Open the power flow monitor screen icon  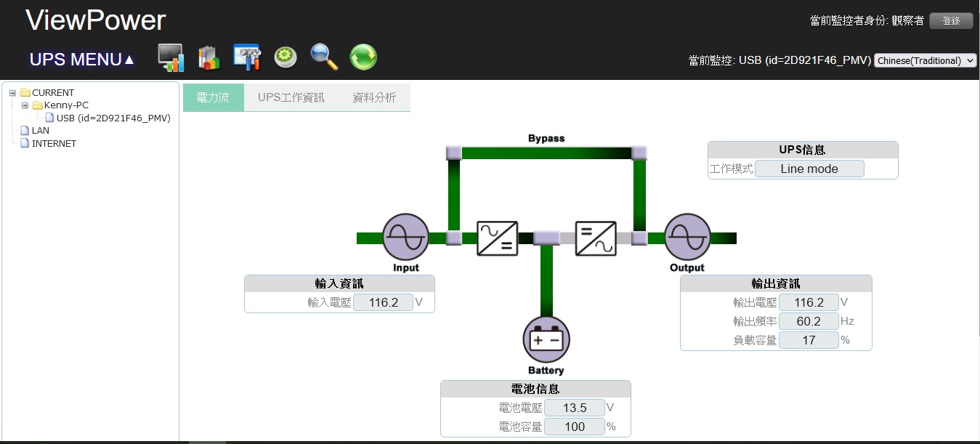tap(171, 57)
